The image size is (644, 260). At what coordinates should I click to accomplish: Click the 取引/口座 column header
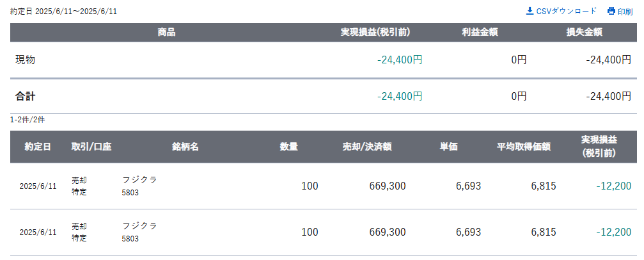pyautogui.click(x=91, y=147)
